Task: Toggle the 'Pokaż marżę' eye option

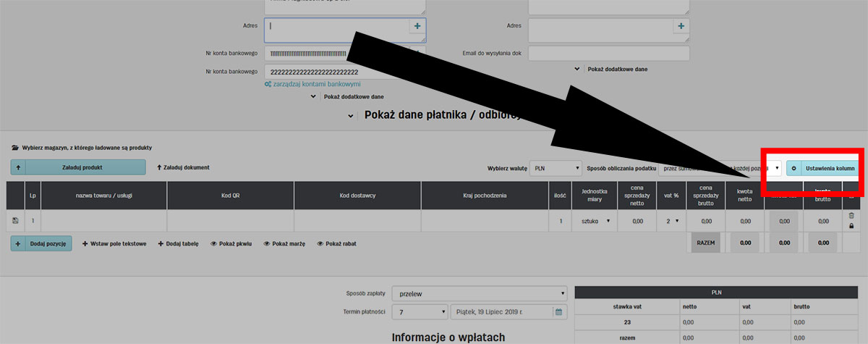Action: click(x=284, y=244)
